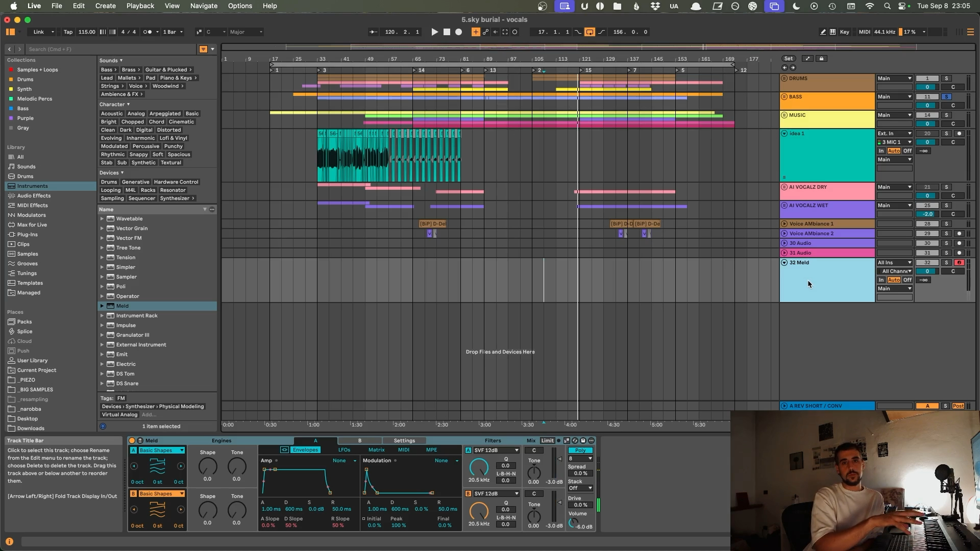Click the Key mapping button
980x551 pixels.
coord(845,32)
